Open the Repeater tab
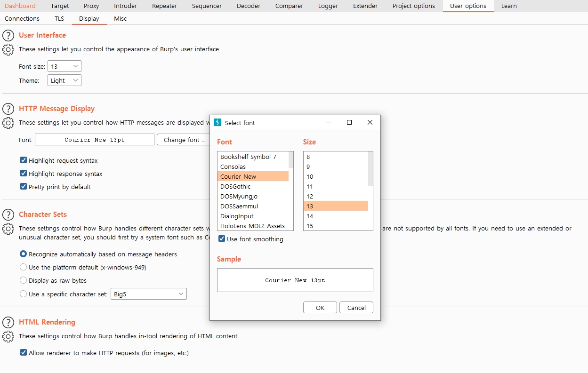This screenshot has width=588, height=373. pos(164,6)
